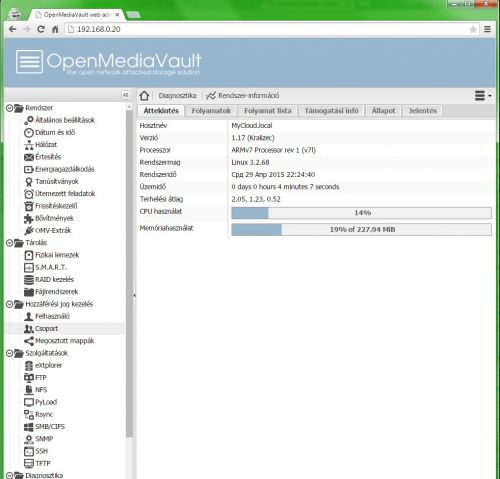500x479 pixels.
Task: Open RAID kezelés stack icon
Action: coord(29,280)
